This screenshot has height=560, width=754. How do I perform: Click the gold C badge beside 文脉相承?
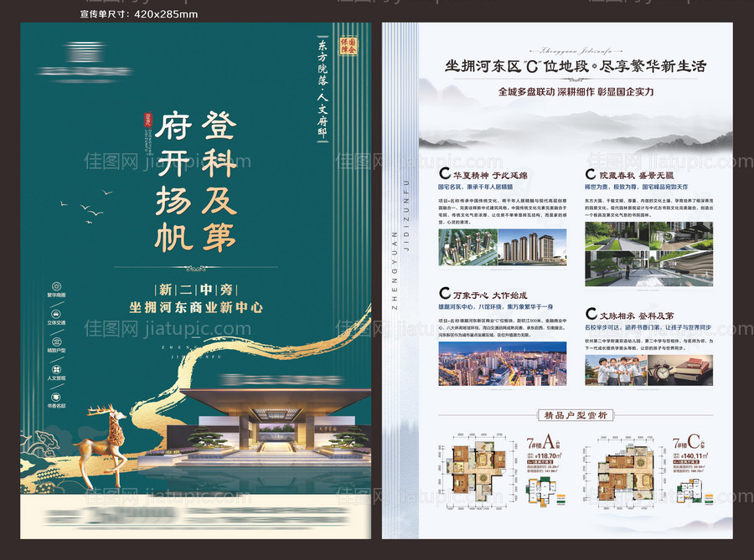[592, 312]
